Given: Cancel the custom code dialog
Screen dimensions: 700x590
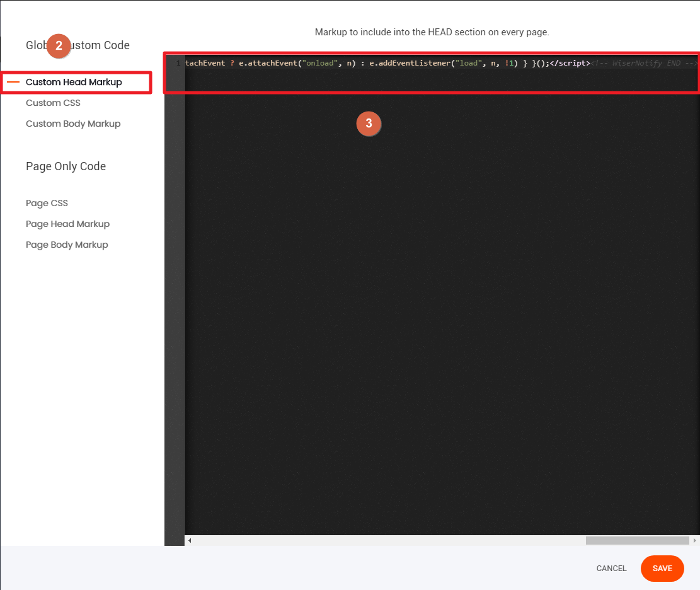Looking at the screenshot, I should pyautogui.click(x=612, y=568).
